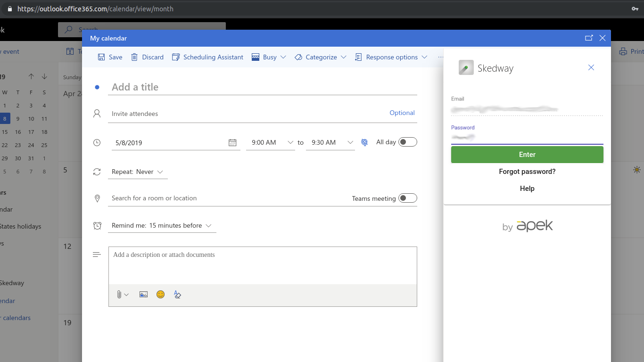The image size is (644, 362).
Task: Click the Print button in background calendar
Action: tap(631, 52)
